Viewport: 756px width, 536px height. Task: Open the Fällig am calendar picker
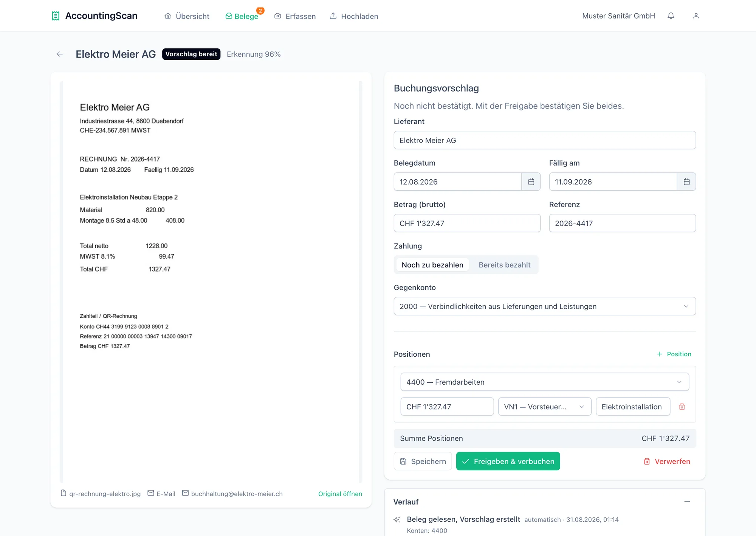pos(686,182)
